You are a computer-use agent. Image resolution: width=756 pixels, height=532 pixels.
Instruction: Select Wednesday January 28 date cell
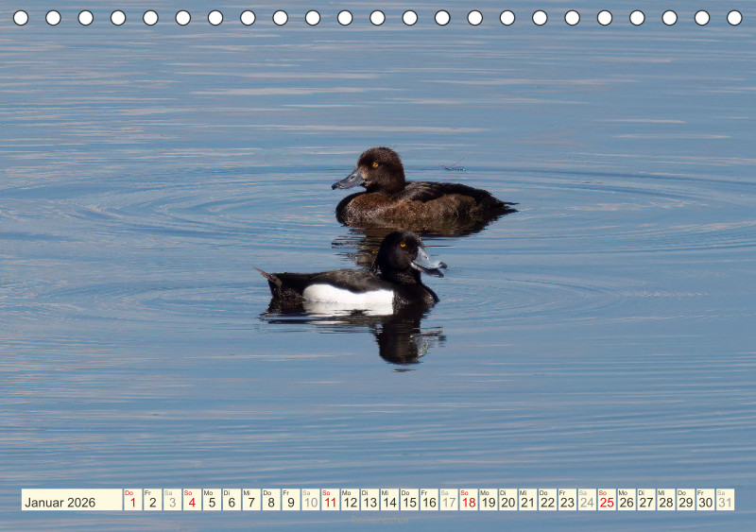tap(665, 500)
